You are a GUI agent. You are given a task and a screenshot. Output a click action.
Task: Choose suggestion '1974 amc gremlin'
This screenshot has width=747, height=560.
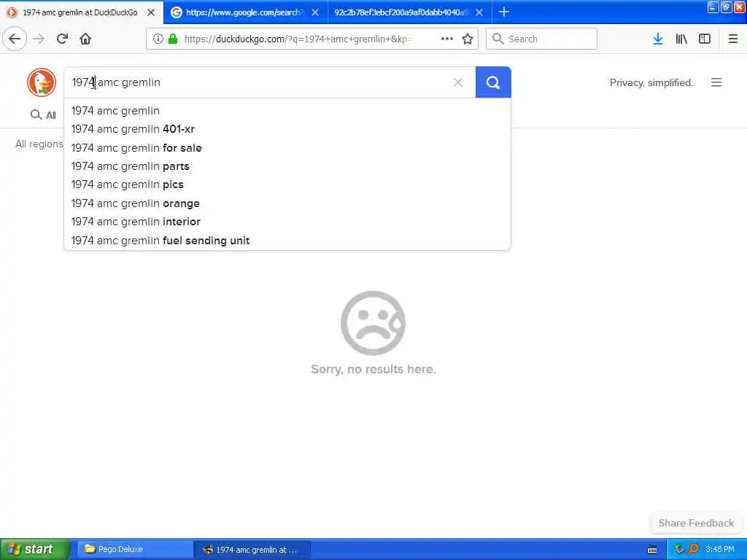pyautogui.click(x=287, y=111)
